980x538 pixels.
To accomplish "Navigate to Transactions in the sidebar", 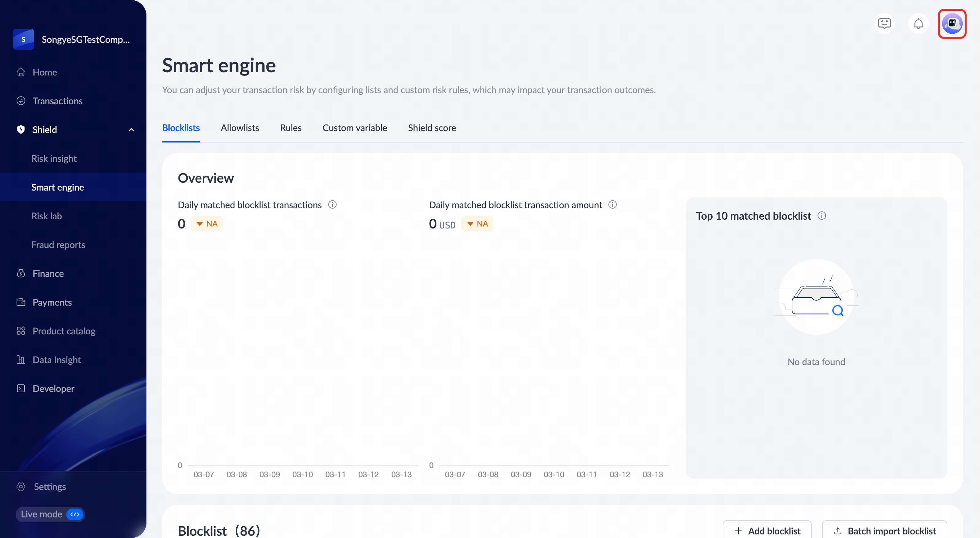I will point(58,101).
